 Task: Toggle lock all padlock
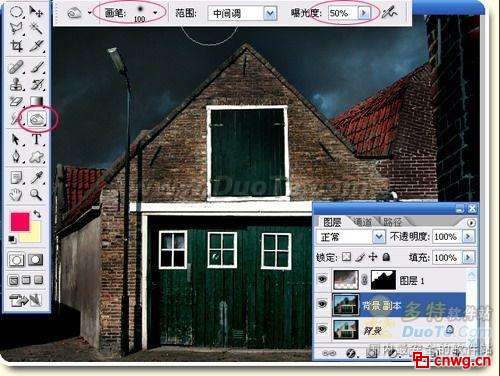tap(386, 257)
